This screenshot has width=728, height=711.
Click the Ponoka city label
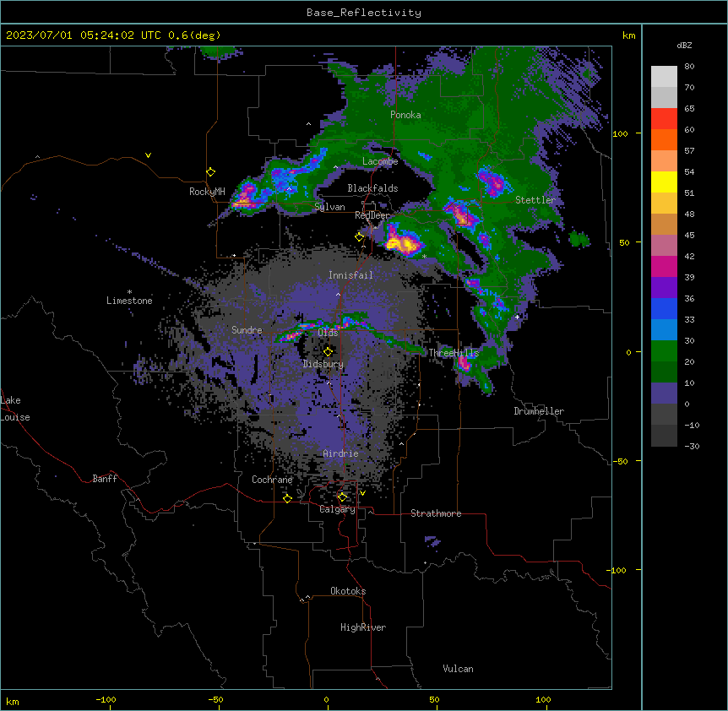(x=405, y=115)
